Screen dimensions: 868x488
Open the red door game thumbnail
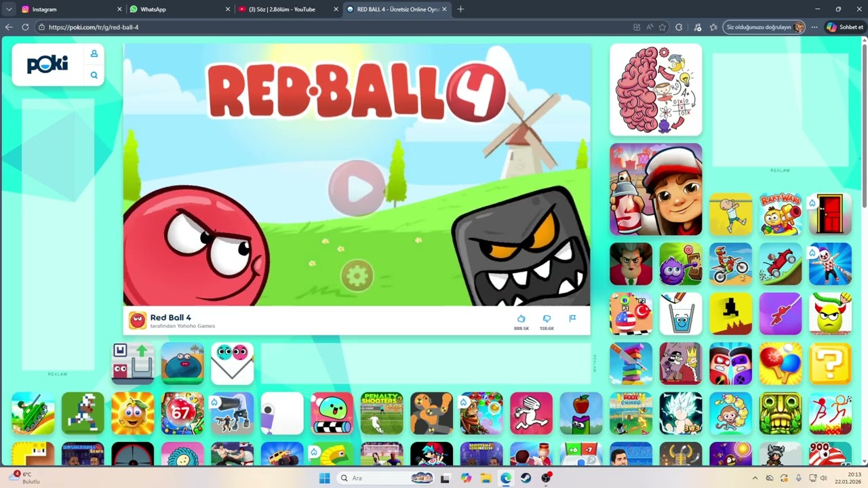(x=831, y=214)
